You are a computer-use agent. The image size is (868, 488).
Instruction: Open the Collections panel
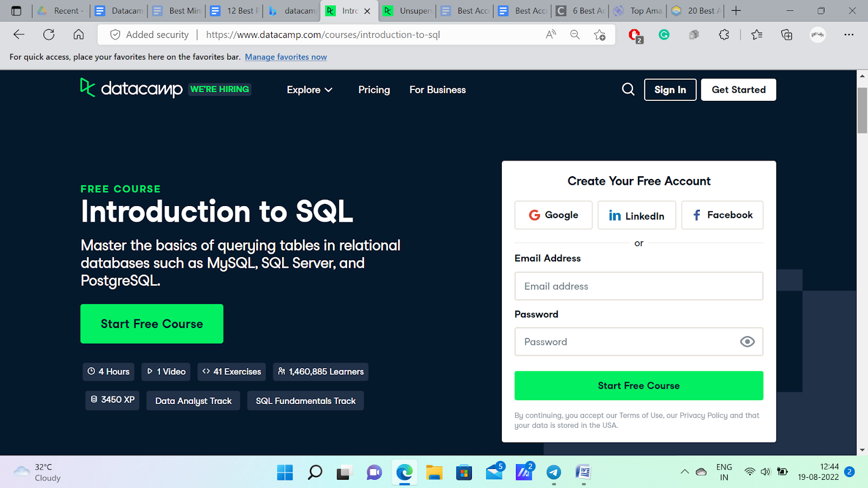coord(787,35)
